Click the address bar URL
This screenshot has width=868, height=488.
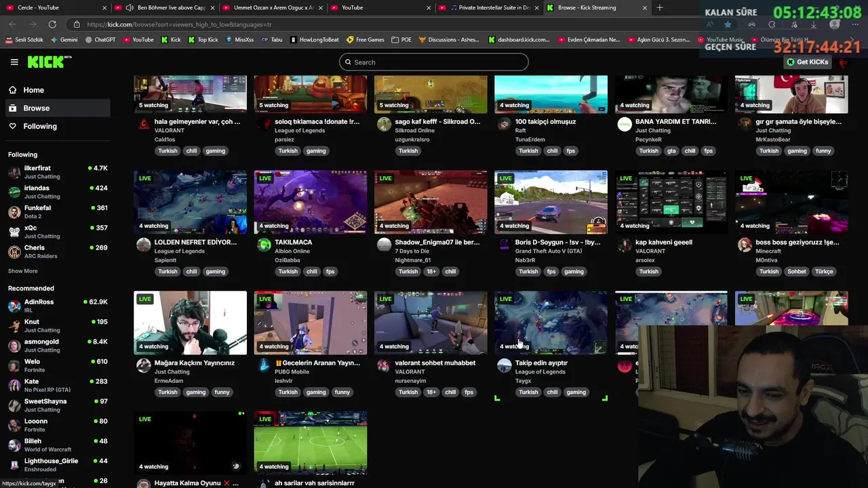tap(179, 24)
